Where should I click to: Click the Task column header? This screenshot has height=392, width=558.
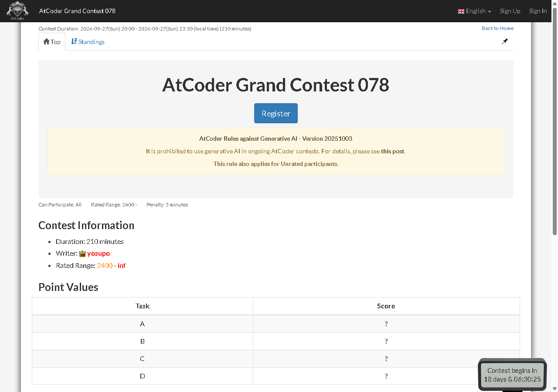pyautogui.click(x=143, y=306)
